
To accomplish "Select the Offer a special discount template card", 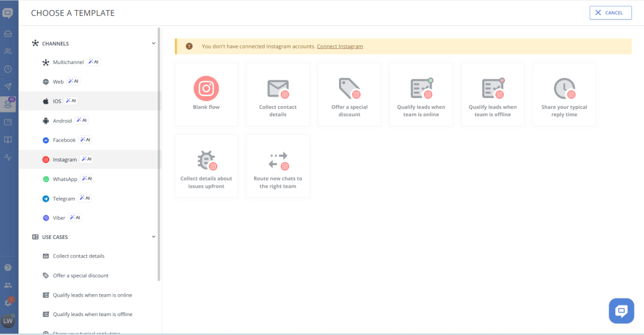I will coord(350,94).
